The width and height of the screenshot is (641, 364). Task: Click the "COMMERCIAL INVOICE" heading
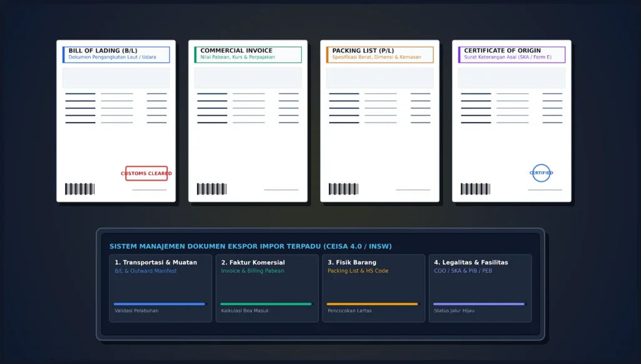click(x=236, y=51)
